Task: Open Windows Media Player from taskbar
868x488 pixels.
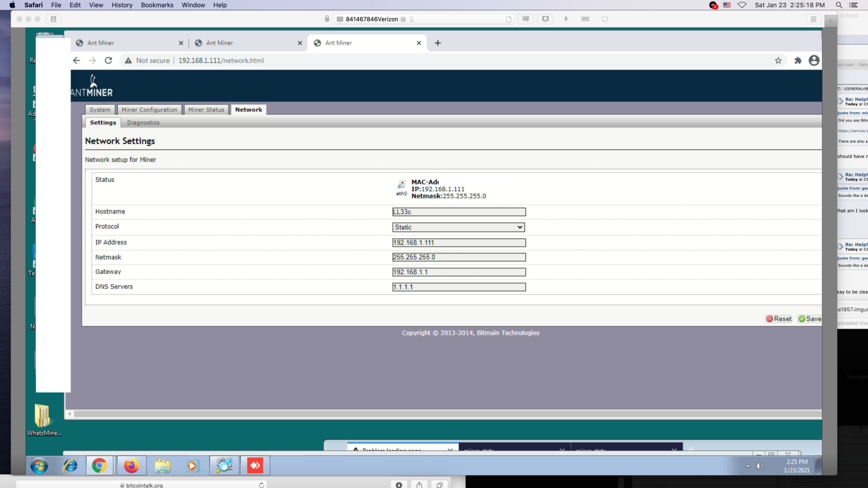Action: 193,466
